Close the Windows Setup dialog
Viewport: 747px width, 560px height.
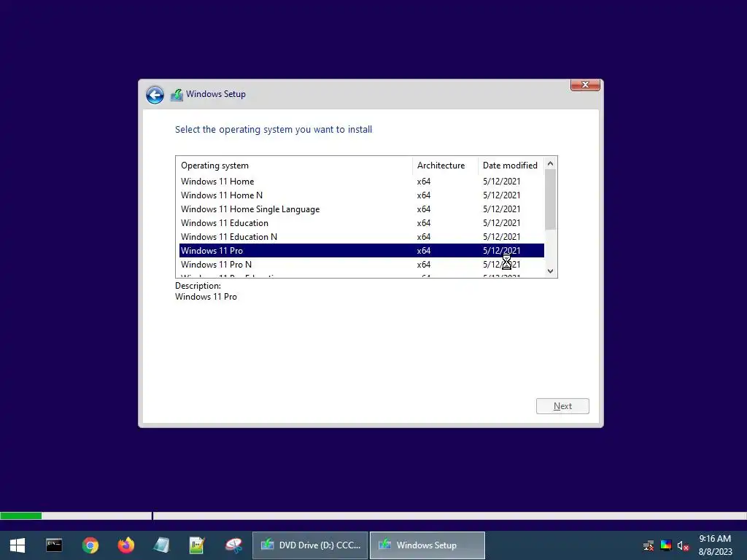(x=585, y=85)
